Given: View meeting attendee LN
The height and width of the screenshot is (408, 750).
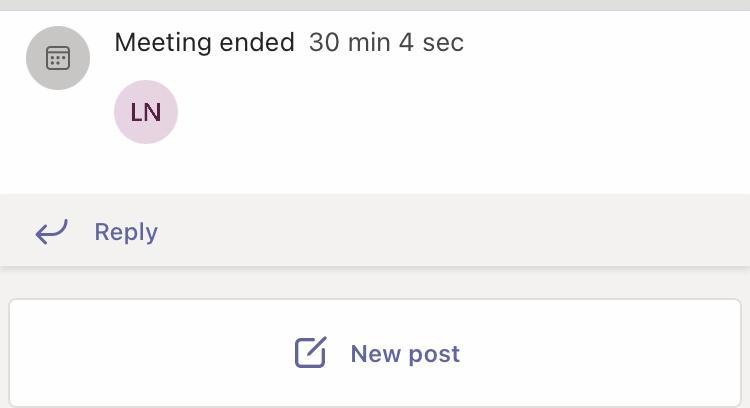Looking at the screenshot, I should point(146,112).
